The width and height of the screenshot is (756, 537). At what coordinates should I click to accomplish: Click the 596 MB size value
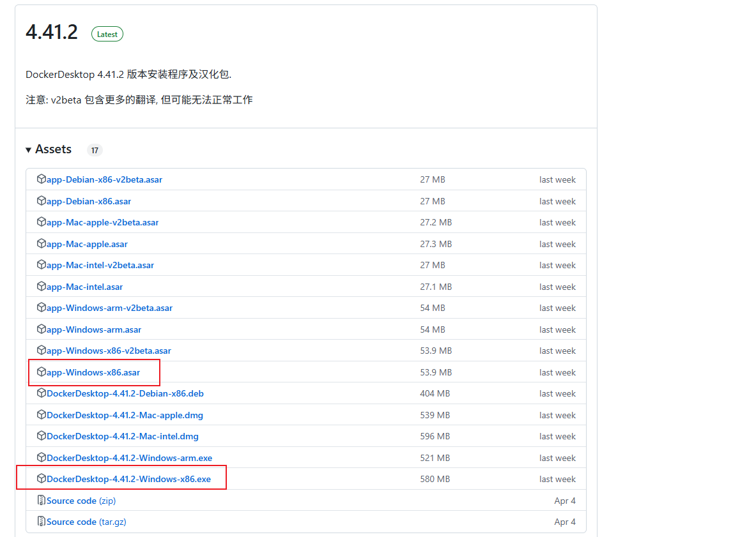435,436
